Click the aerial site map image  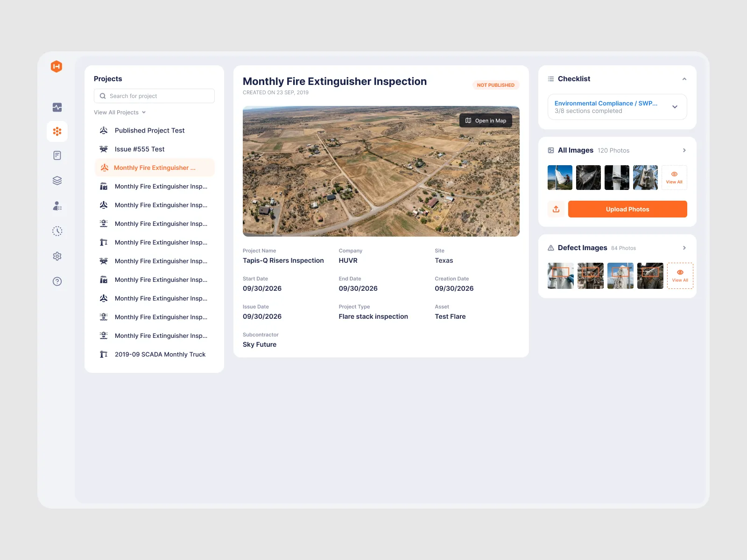[381, 171]
